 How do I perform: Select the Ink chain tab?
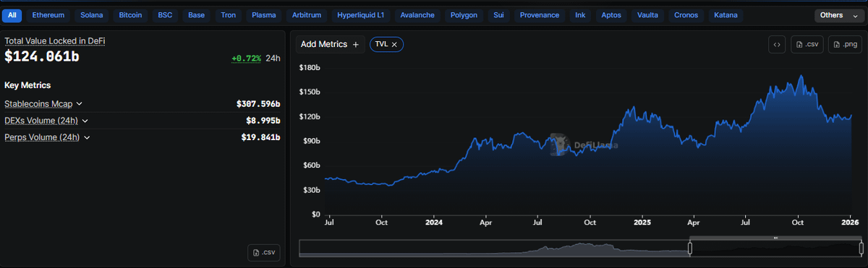click(x=580, y=15)
